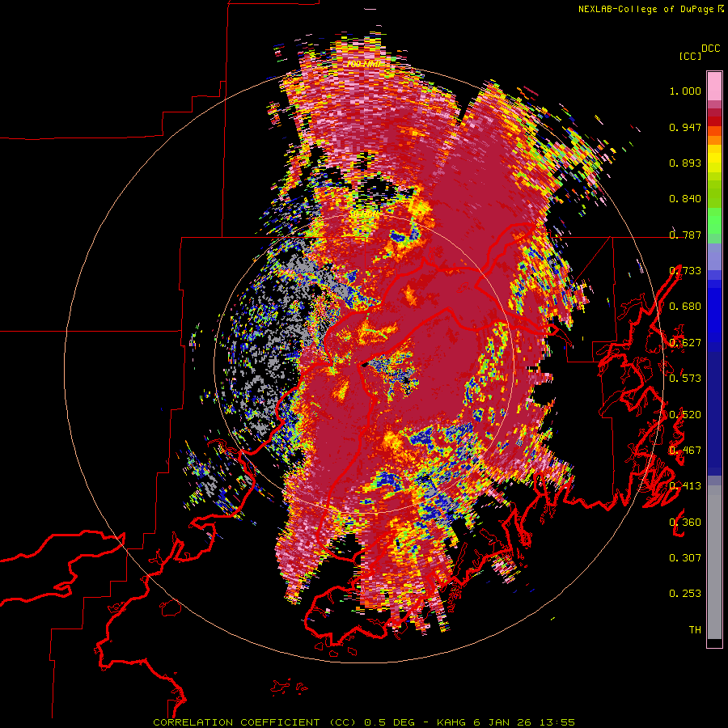Viewport: 728px width, 728px height.
Task: Click the KAHG station identifier
Action: (x=451, y=722)
